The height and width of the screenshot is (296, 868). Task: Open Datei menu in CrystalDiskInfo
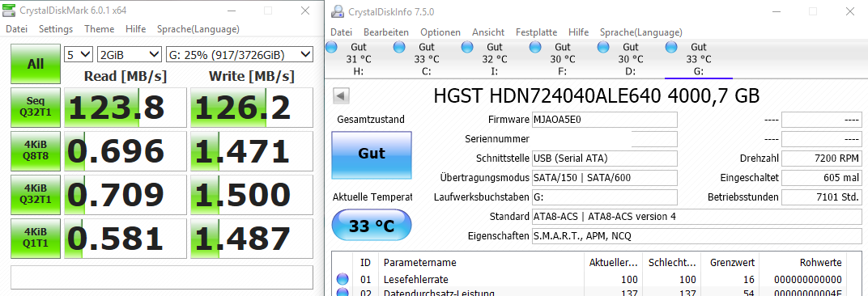(341, 32)
